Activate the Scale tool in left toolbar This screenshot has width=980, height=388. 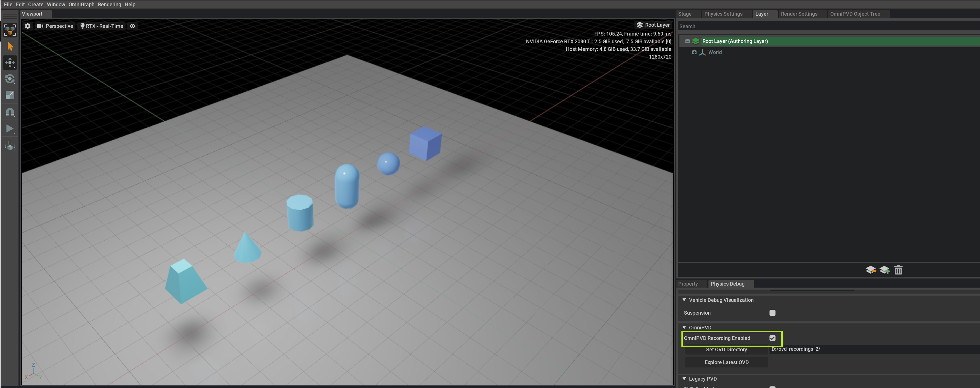(x=10, y=95)
